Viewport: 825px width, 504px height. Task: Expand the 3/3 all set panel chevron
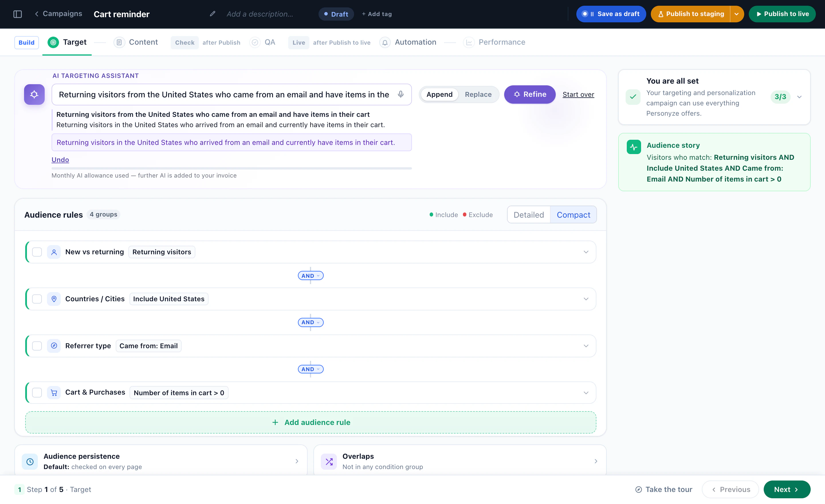click(799, 97)
